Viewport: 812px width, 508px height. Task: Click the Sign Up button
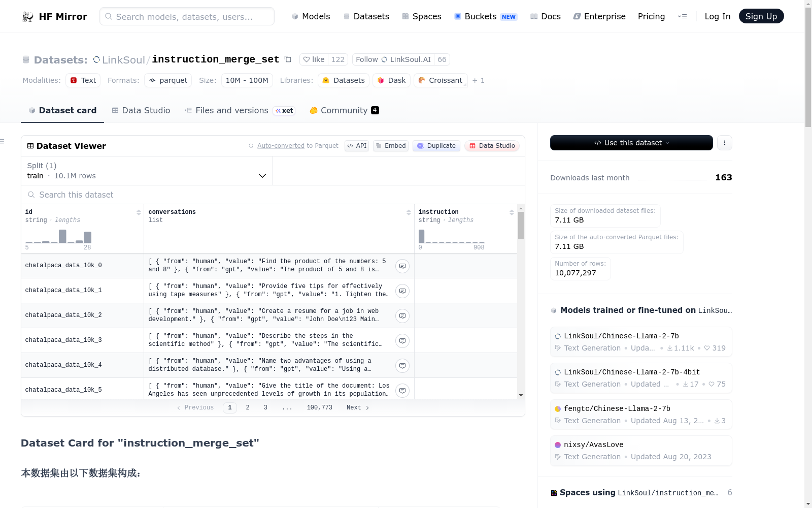coord(761,16)
